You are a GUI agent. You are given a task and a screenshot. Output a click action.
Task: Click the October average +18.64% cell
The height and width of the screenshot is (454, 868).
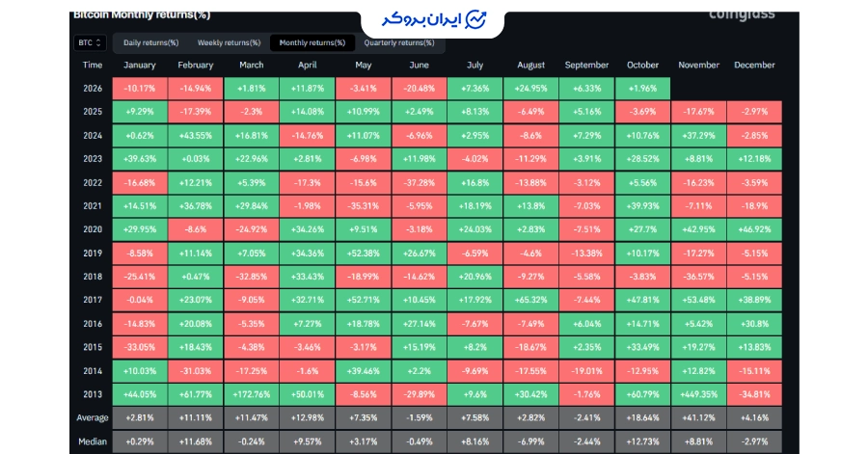pos(642,417)
